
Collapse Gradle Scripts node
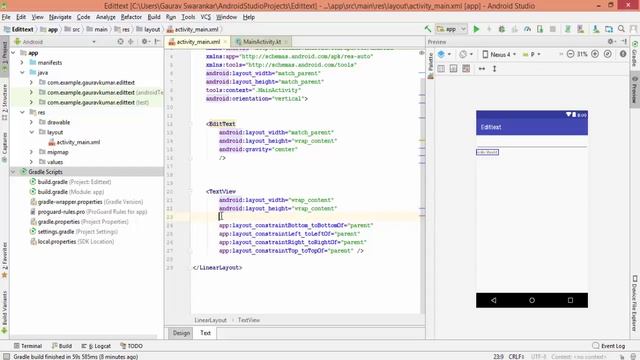click(13, 172)
